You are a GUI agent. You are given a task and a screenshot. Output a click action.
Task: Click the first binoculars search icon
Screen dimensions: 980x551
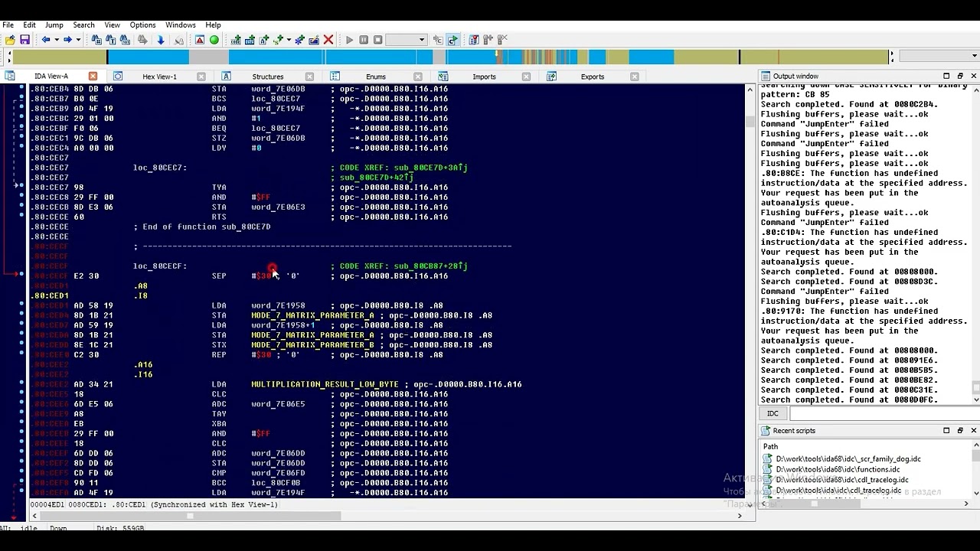(x=96, y=40)
